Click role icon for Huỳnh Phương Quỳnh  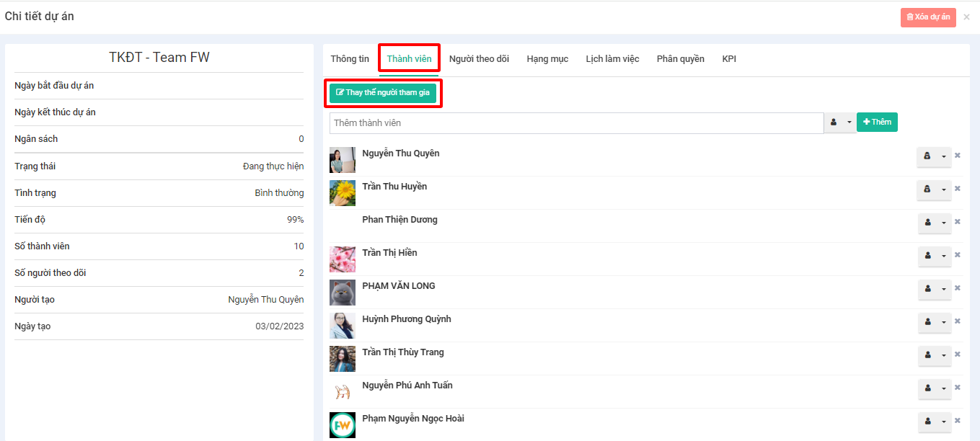click(x=927, y=322)
